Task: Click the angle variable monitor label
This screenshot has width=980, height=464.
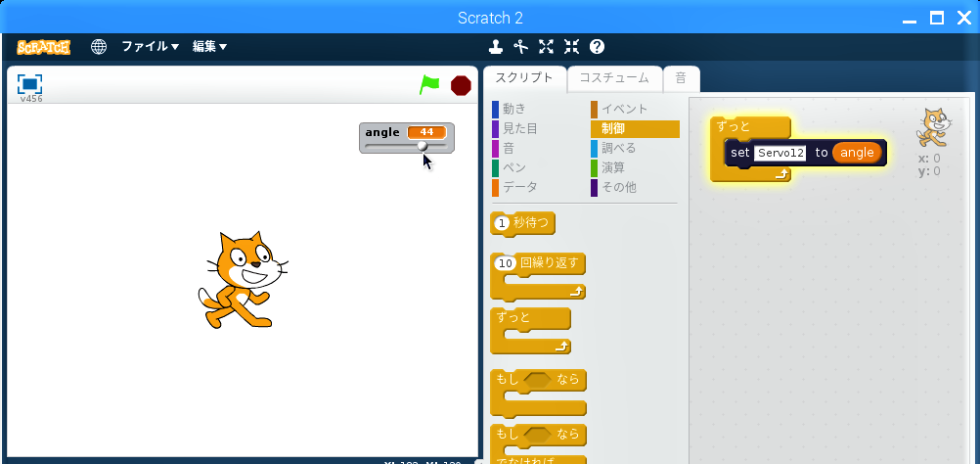Action: 382,132
